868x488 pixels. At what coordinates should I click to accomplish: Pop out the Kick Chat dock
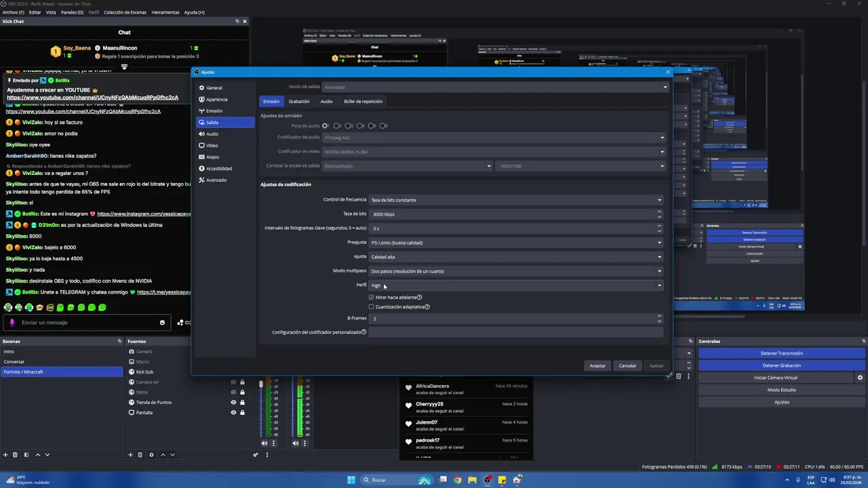[x=237, y=21]
